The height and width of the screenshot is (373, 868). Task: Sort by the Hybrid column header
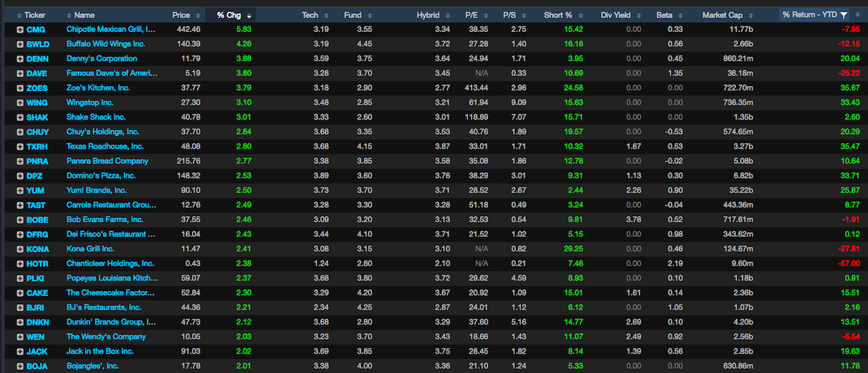tap(428, 15)
